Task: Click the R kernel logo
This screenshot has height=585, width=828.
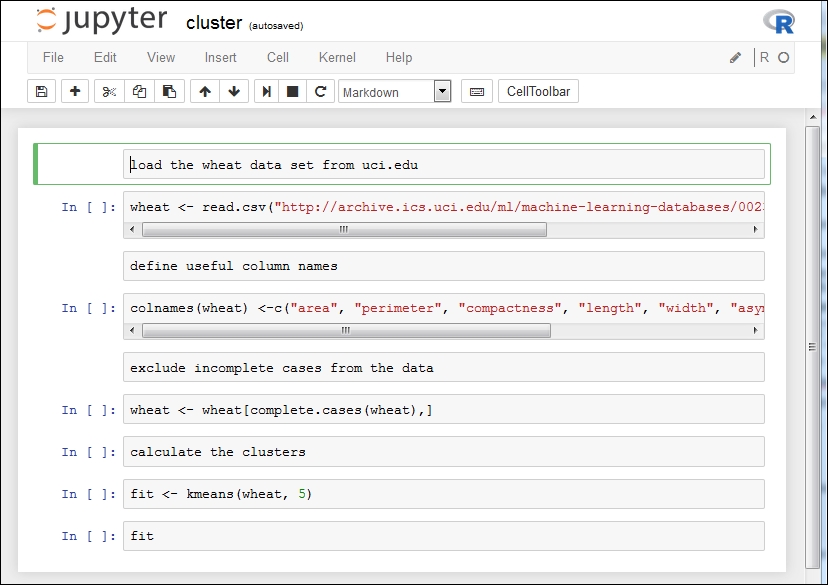Action: click(779, 22)
